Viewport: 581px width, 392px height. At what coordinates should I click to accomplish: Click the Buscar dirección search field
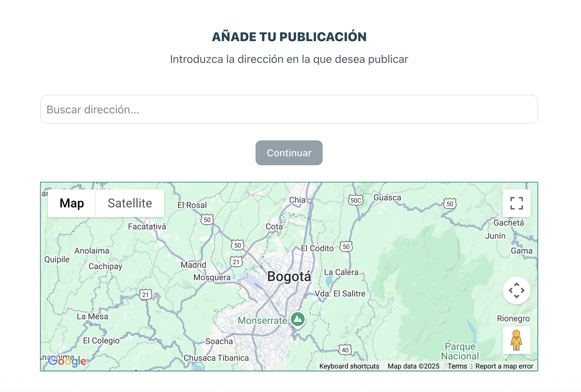point(289,109)
